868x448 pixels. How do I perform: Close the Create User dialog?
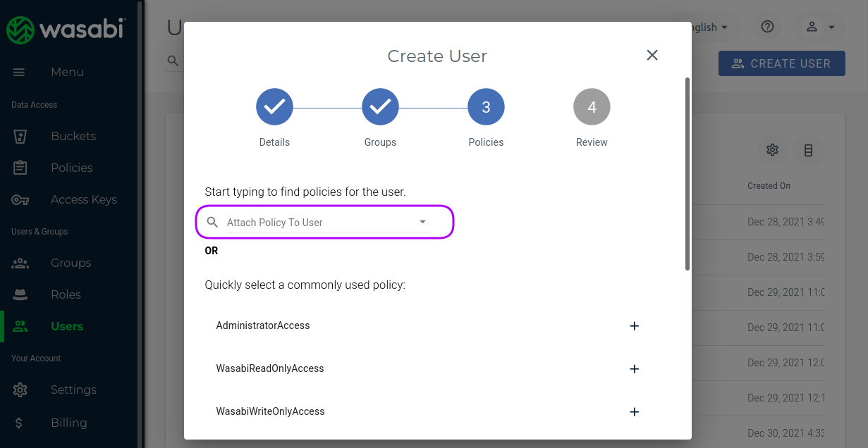pos(652,56)
